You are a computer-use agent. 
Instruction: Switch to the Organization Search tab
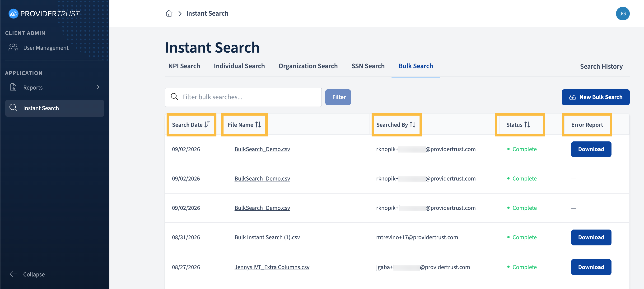point(308,66)
